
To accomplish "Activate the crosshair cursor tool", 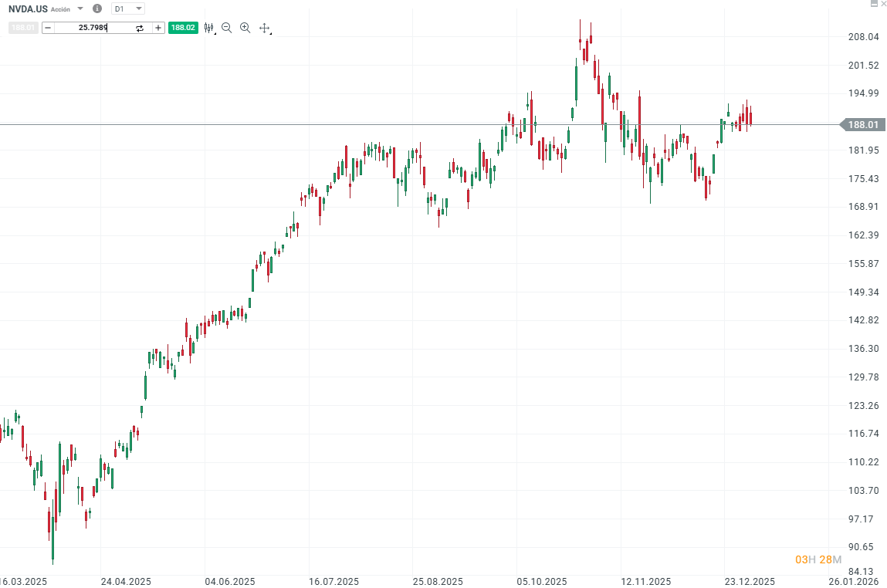I will click(x=264, y=28).
